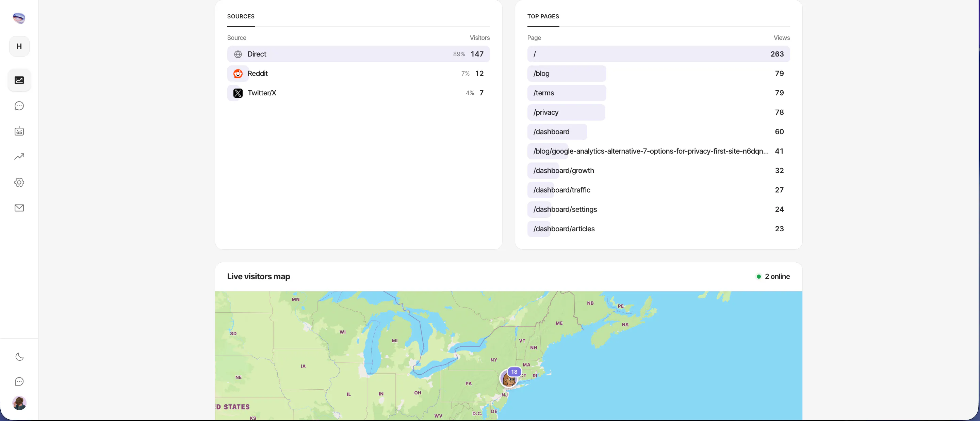The height and width of the screenshot is (421, 980).
Task: Open the /terms page row
Action: 658,93
